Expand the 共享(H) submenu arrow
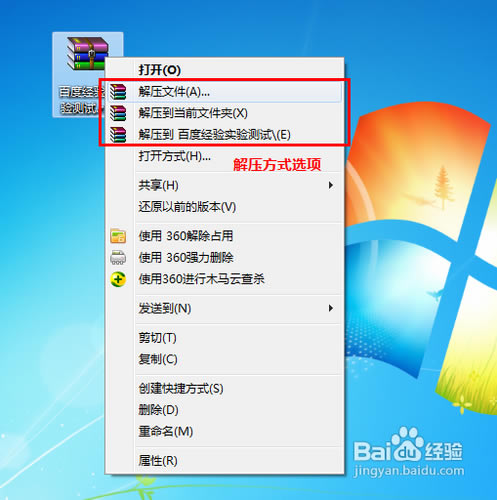497x500 pixels. pyautogui.click(x=330, y=185)
